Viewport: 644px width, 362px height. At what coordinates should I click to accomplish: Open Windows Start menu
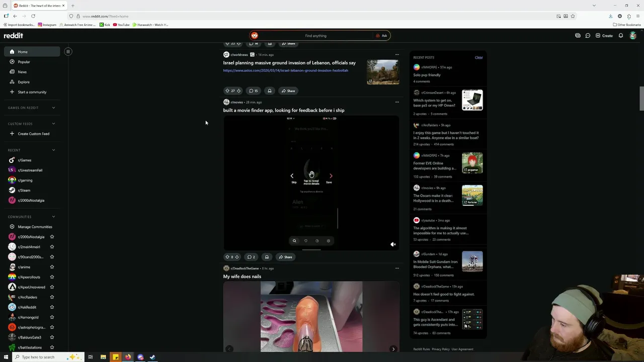[x=6, y=357]
